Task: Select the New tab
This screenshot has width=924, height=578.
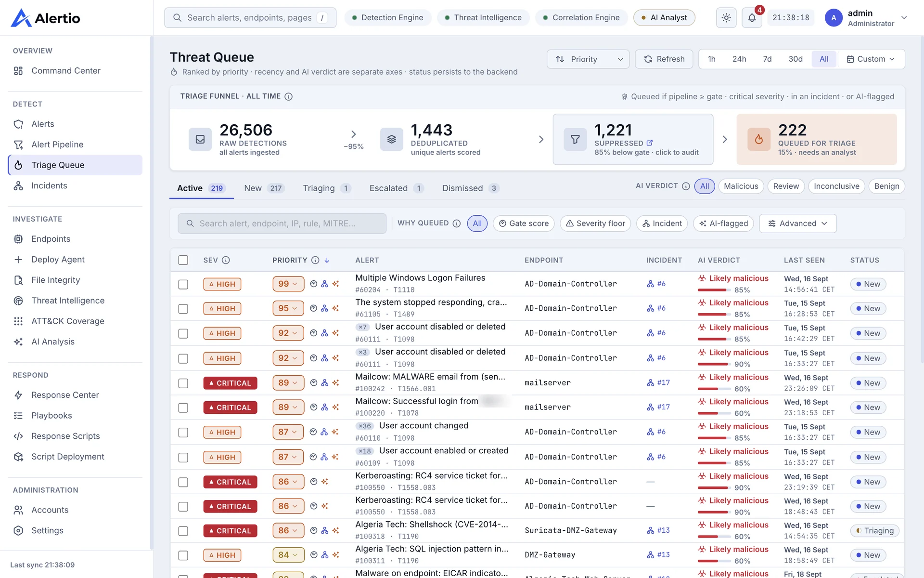Action: pos(264,188)
